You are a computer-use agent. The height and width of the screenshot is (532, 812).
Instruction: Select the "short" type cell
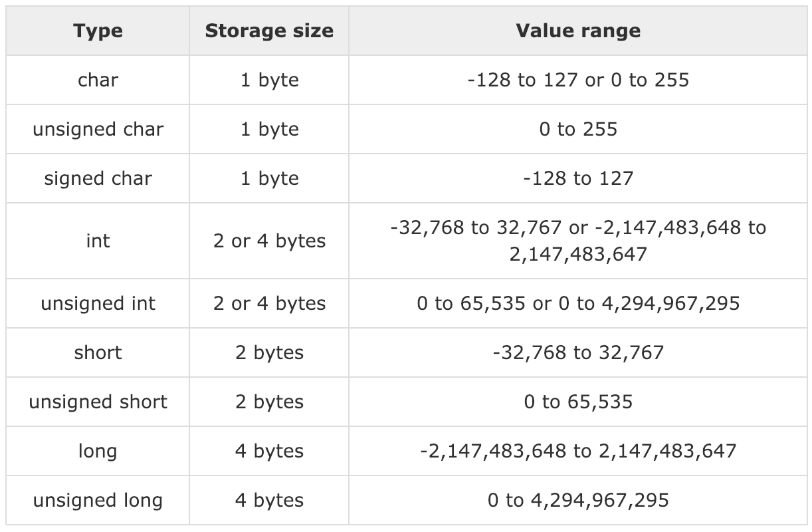pyautogui.click(x=98, y=352)
